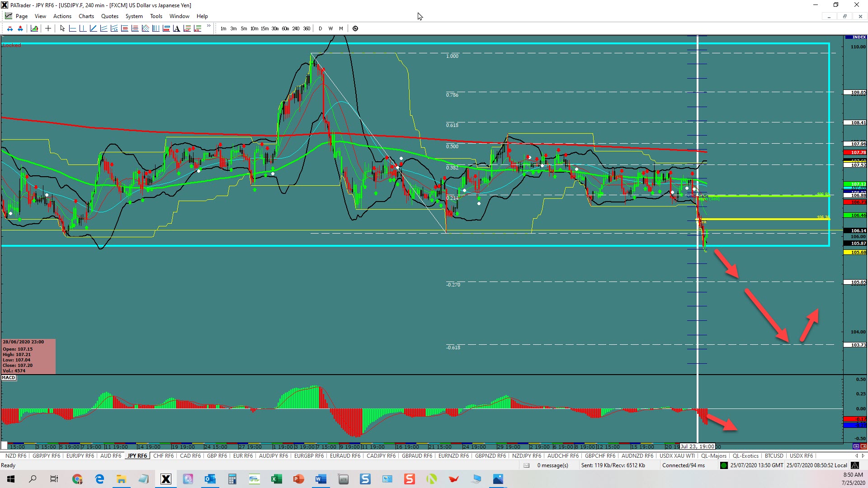Click the zoom out chart icon
This screenshot has height=488, width=868.
click(x=10, y=28)
